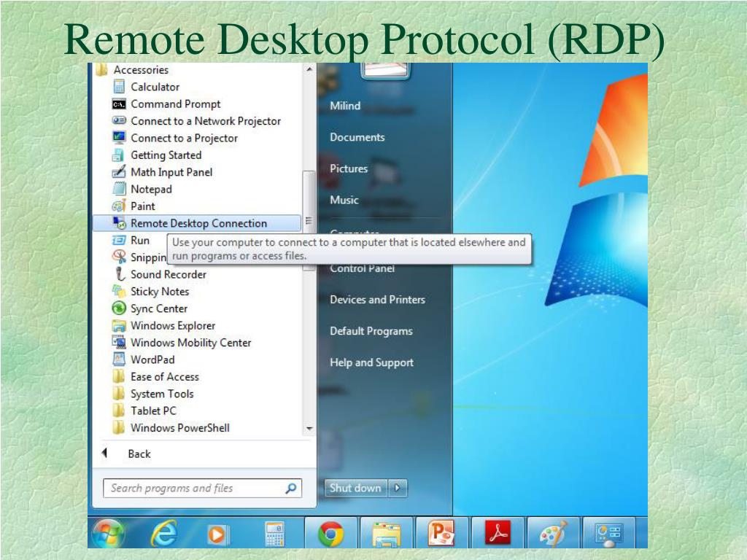This screenshot has width=747, height=560.
Task: Open Help and Support
Action: pos(371,362)
